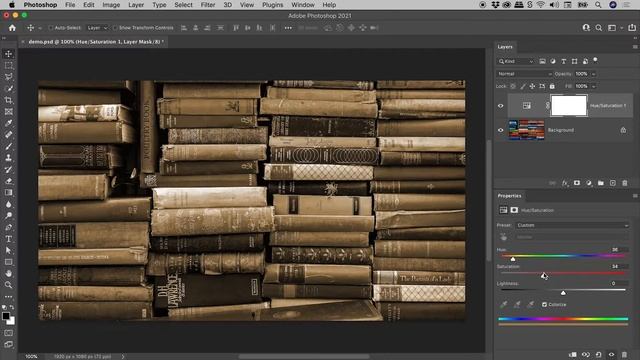
Task: Click the Properties panel tab
Action: click(x=509, y=196)
